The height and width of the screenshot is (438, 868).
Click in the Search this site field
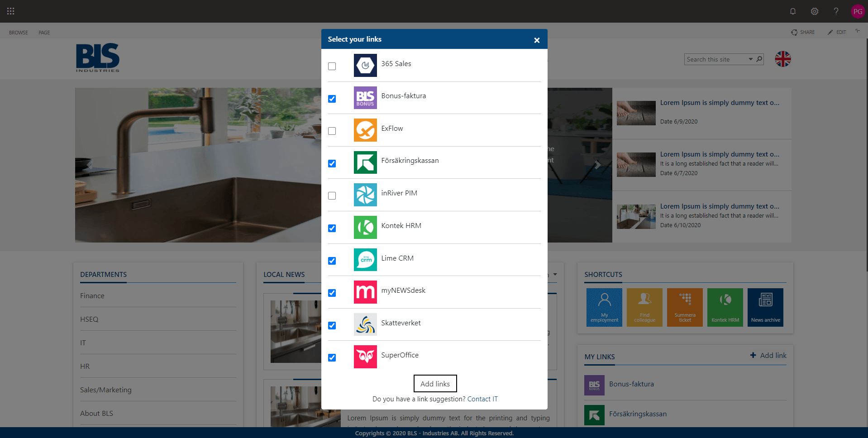[x=716, y=59]
